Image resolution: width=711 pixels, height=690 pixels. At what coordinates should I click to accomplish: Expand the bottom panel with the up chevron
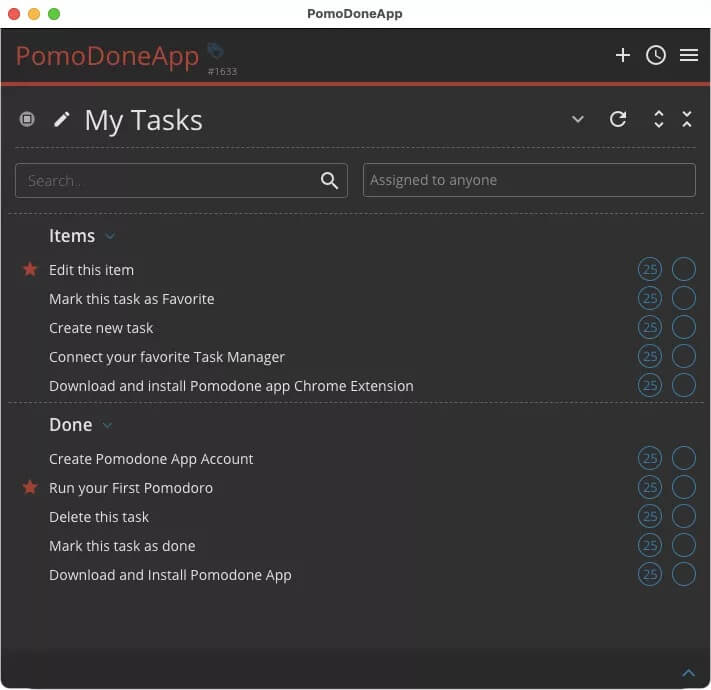(x=688, y=673)
